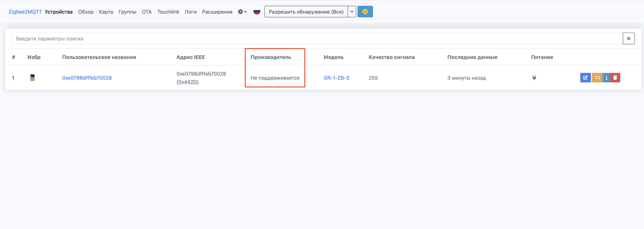
Task: Delete the device with the red trash icon
Action: (615, 78)
